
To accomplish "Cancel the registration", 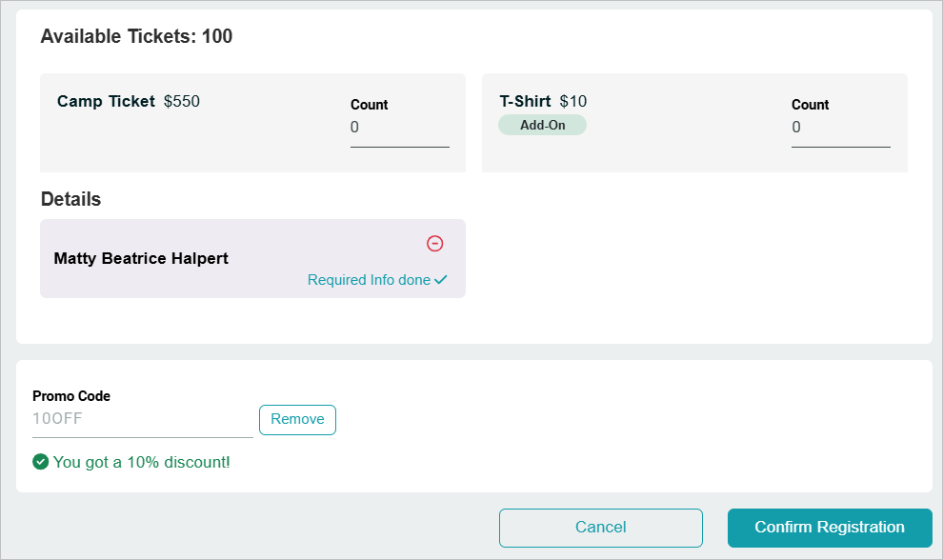I will click(600, 528).
